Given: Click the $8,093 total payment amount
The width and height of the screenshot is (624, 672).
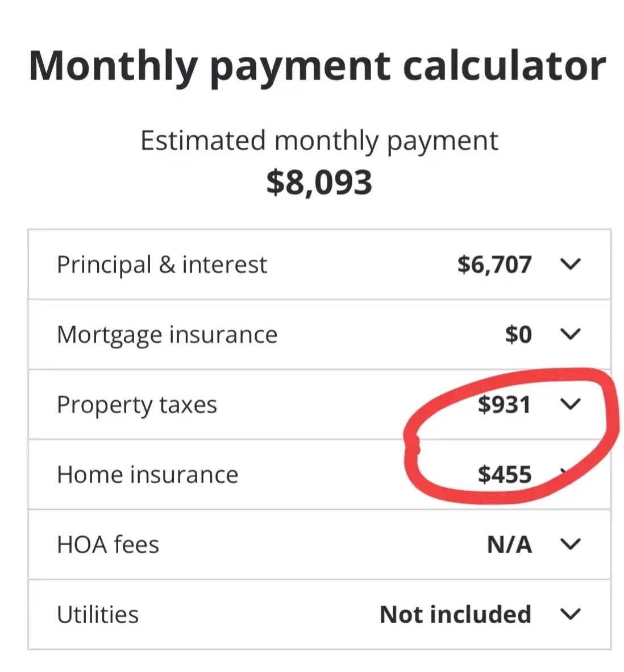Looking at the screenshot, I should coord(319,182).
